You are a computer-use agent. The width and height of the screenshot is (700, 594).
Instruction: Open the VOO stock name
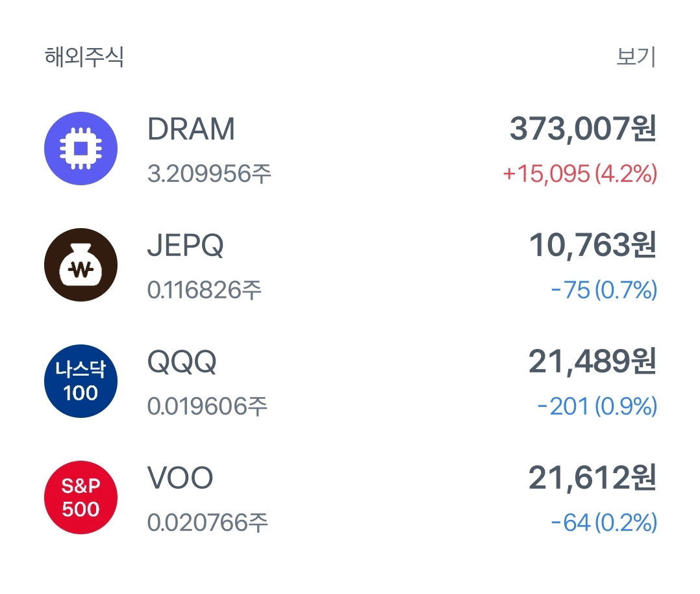(x=181, y=478)
